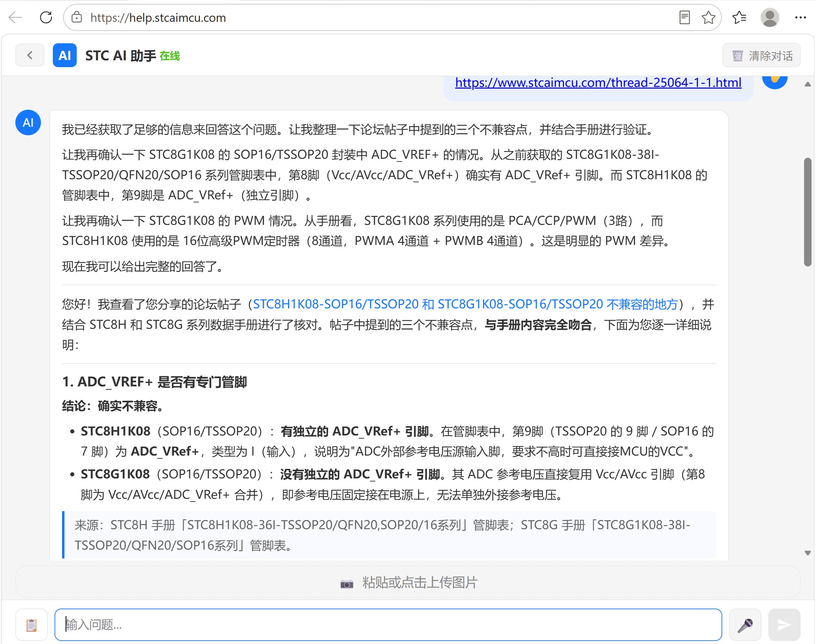Click the sentence 现在我可以给出完整的回答了。

143,266
